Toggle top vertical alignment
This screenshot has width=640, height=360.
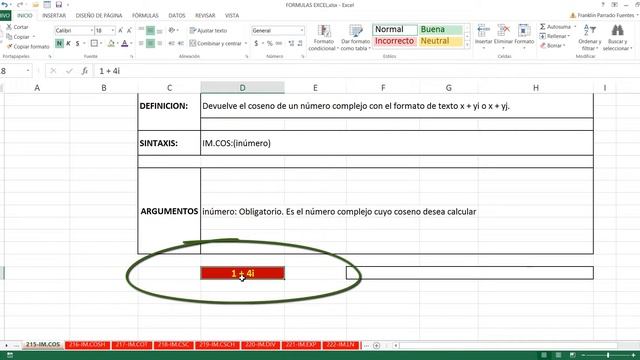[141, 30]
